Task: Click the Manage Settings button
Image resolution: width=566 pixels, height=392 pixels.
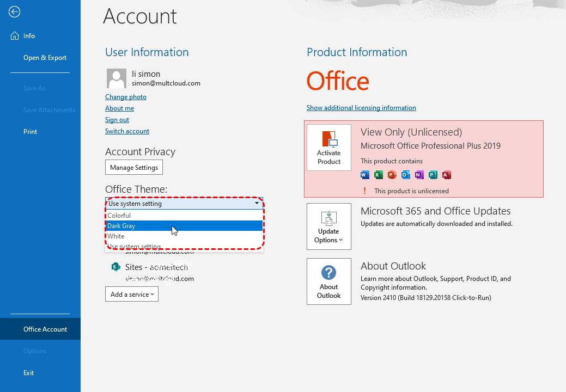Action: [134, 167]
